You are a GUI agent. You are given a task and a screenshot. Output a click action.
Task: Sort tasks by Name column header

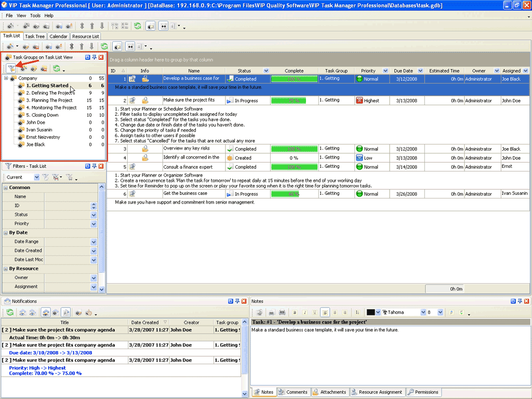pos(194,71)
